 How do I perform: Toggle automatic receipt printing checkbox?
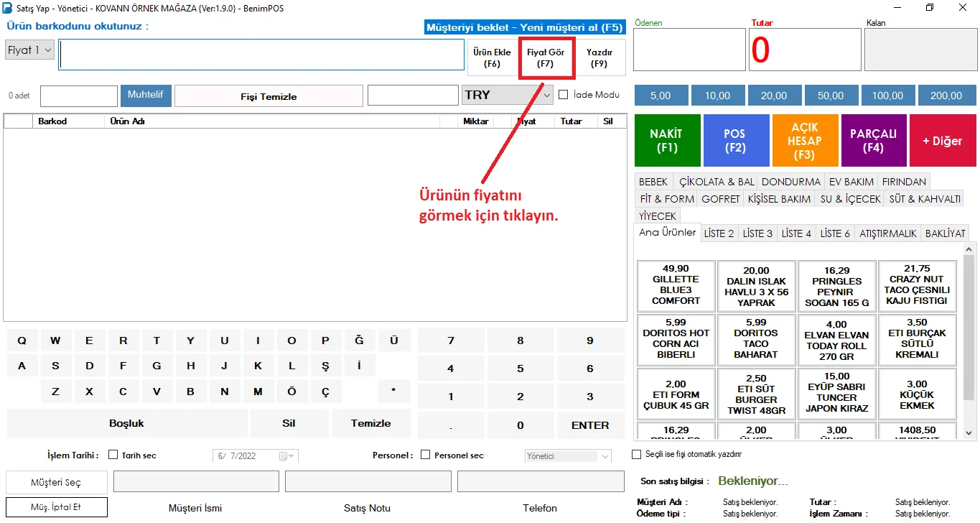click(636, 454)
